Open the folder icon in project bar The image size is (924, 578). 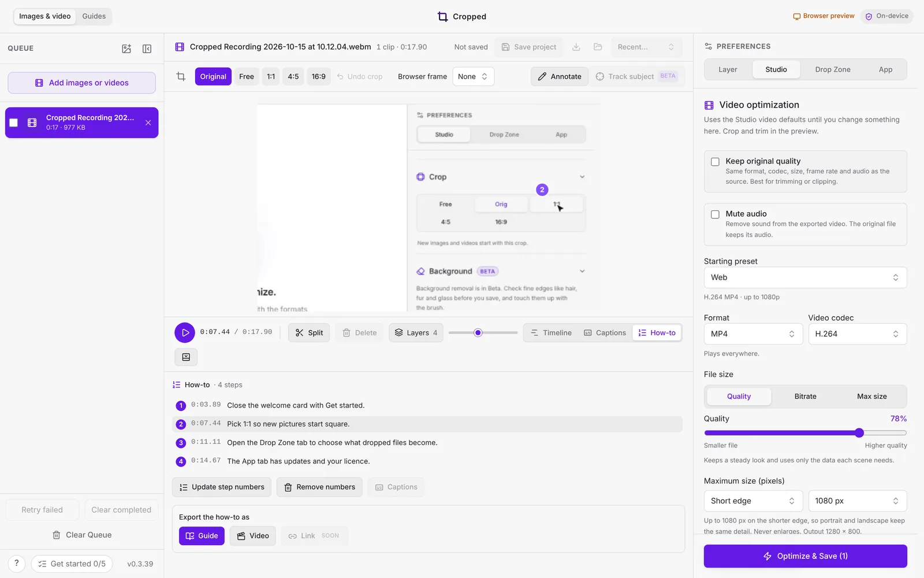598,47
